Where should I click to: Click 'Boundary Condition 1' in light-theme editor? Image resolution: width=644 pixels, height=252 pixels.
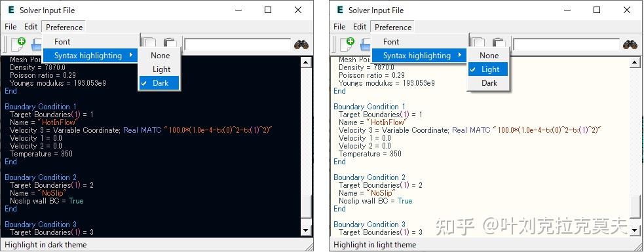(369, 107)
